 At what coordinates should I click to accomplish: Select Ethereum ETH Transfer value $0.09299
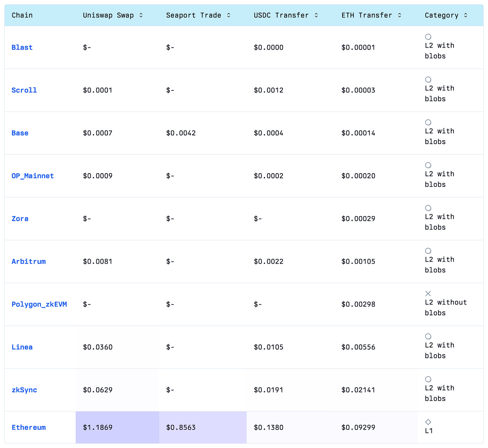(358, 428)
